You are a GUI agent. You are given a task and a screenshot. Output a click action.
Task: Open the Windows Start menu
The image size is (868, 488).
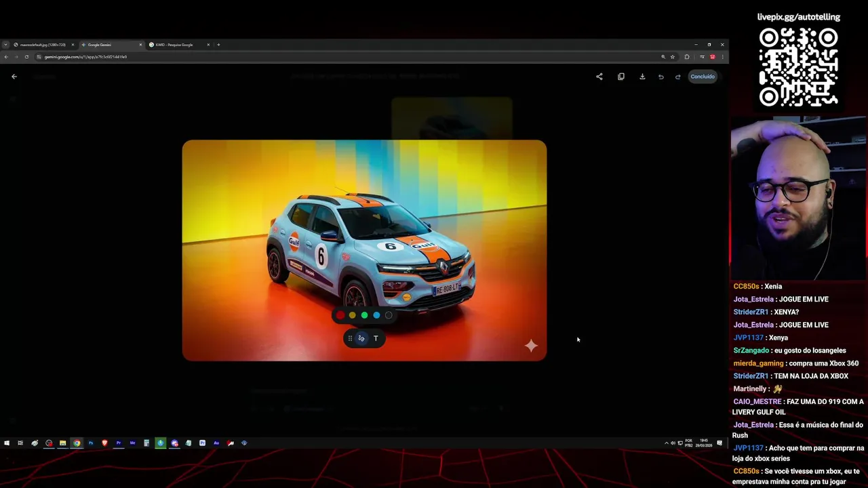tap(7, 443)
